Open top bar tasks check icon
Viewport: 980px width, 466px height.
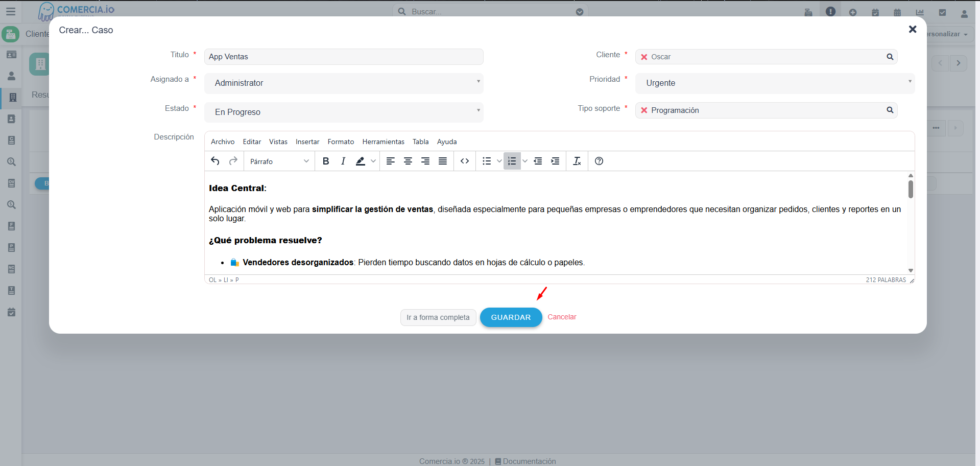pos(942,12)
